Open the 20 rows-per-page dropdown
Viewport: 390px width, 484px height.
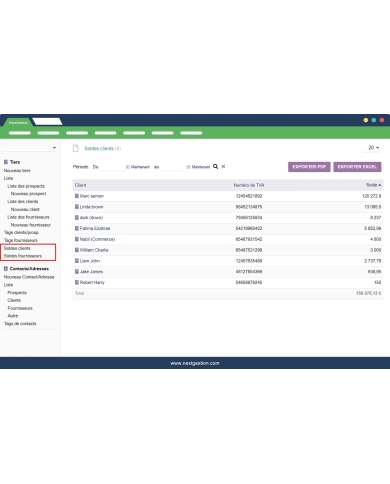coord(373,148)
